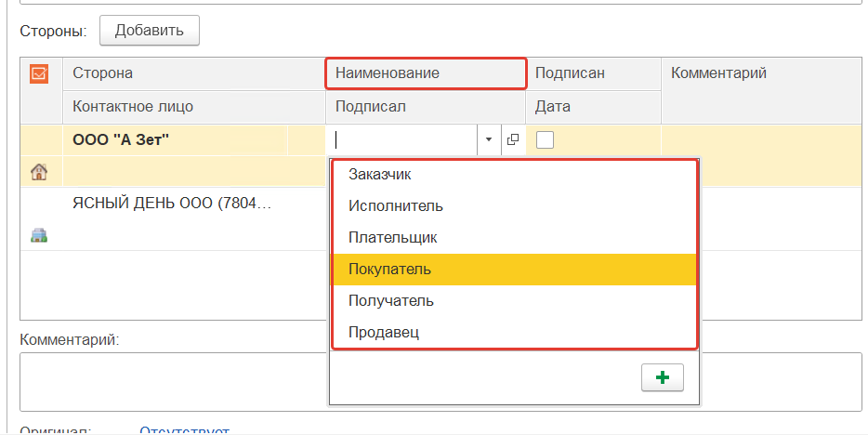Image resolution: width=868 pixels, height=435 pixels.
Task: Click the orange envelope icon in table header
Action: pos(39,73)
